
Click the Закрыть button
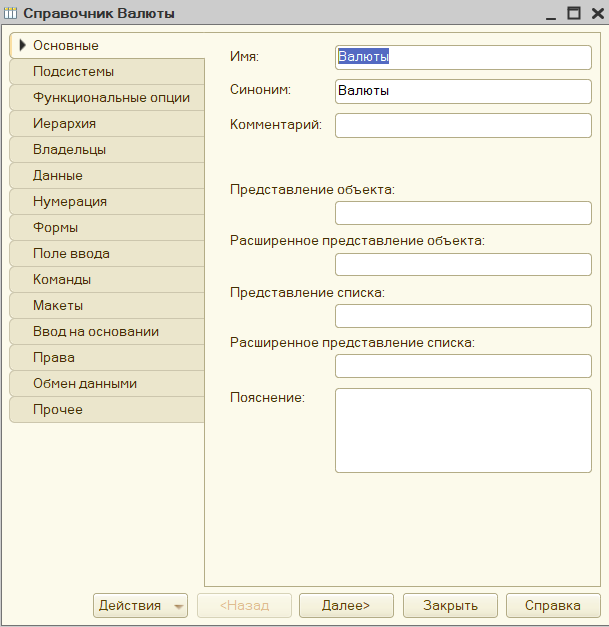pos(450,605)
